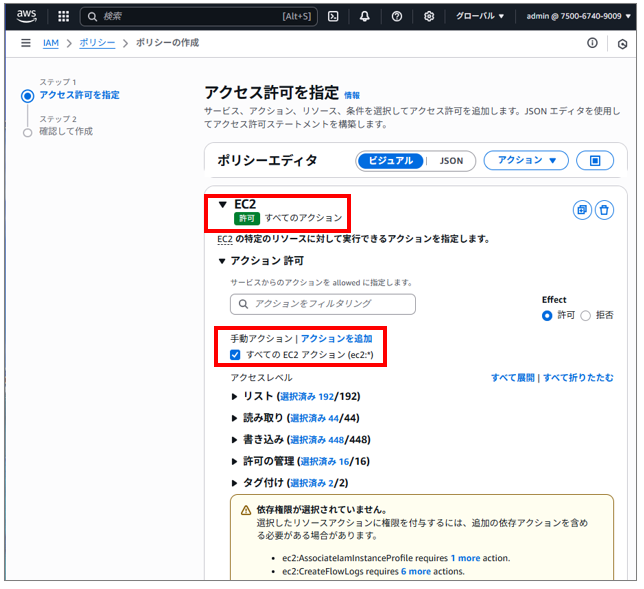
Task: Expand the タグ付け access level
Action: coord(234,483)
